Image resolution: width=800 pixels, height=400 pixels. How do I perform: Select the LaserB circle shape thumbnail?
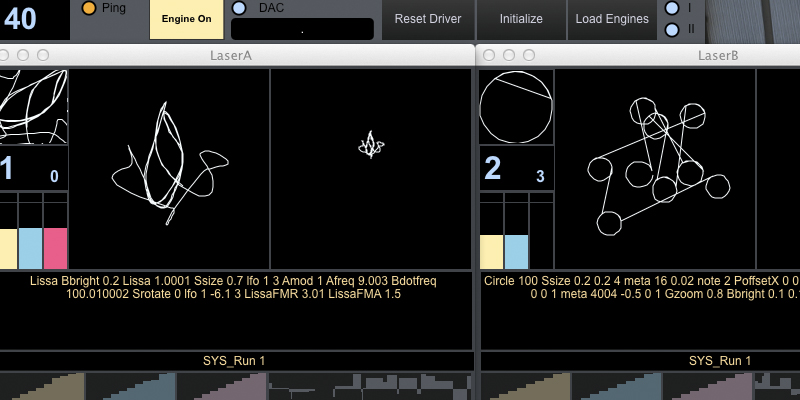[517, 108]
